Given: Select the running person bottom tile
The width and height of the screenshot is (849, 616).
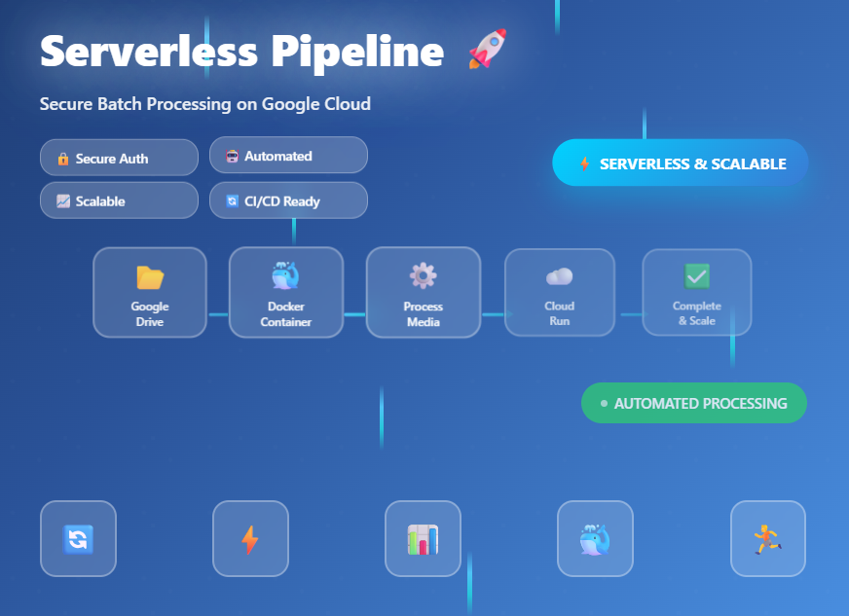Looking at the screenshot, I should [768, 538].
